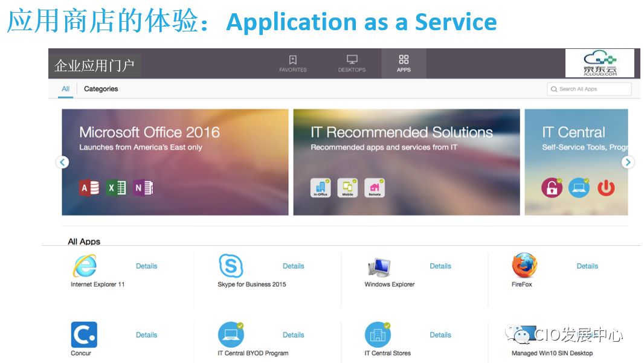Launch the FireFox icon
Viewport: 644px width, 363px height.
(524, 266)
